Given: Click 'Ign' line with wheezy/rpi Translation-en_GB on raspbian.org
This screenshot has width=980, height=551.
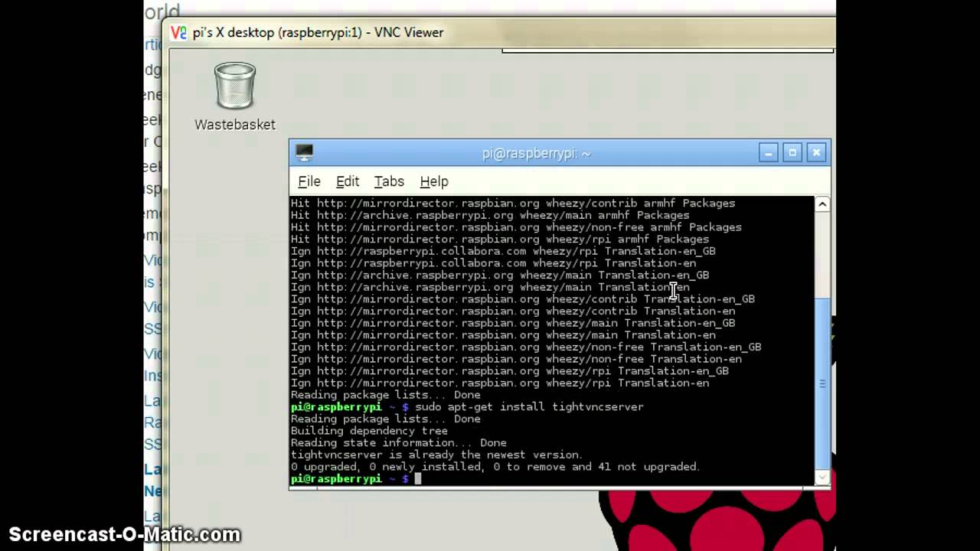Looking at the screenshot, I should coord(509,371).
